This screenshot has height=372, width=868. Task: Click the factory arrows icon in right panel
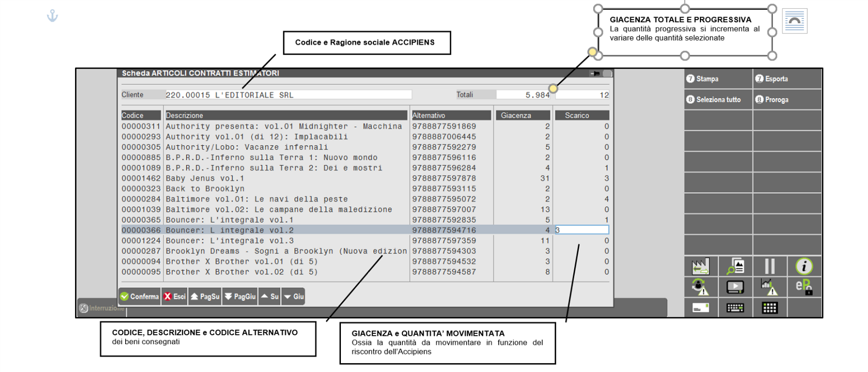coord(700,267)
